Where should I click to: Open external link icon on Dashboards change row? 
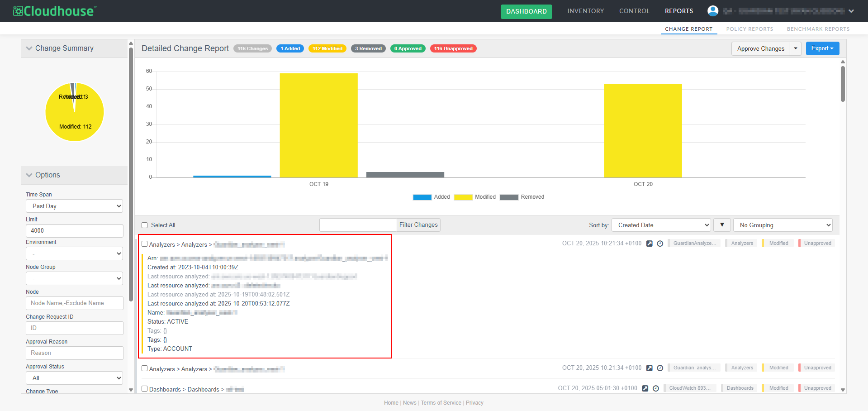(x=645, y=388)
